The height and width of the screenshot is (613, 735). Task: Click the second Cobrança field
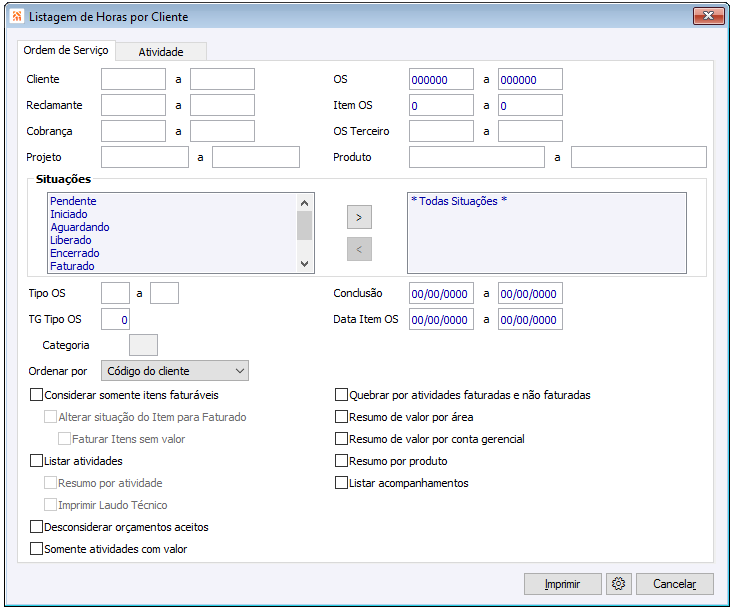tap(222, 131)
